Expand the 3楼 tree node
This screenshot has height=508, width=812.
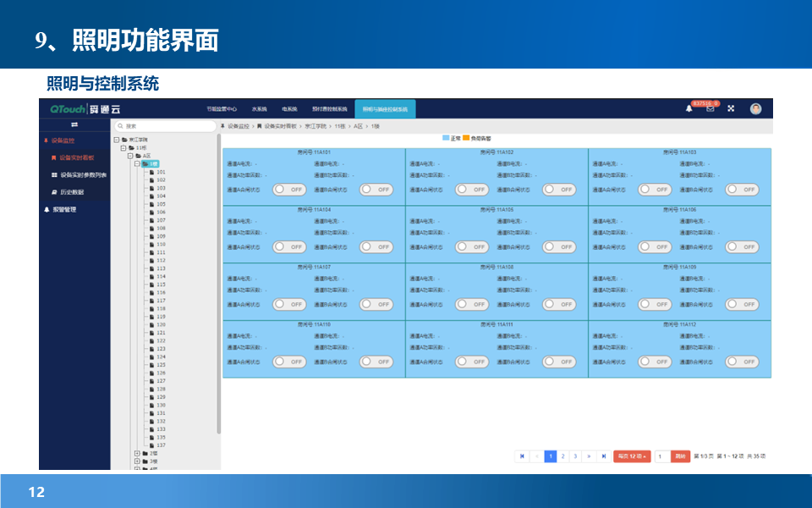[x=137, y=461]
